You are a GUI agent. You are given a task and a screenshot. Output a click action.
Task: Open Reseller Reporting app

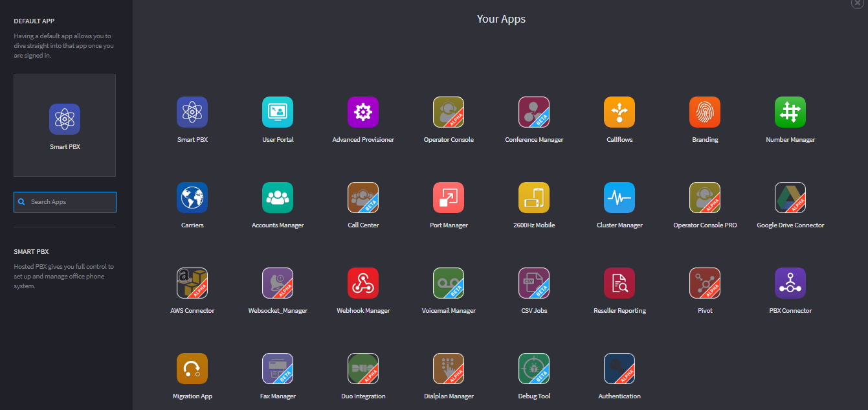pos(619,283)
